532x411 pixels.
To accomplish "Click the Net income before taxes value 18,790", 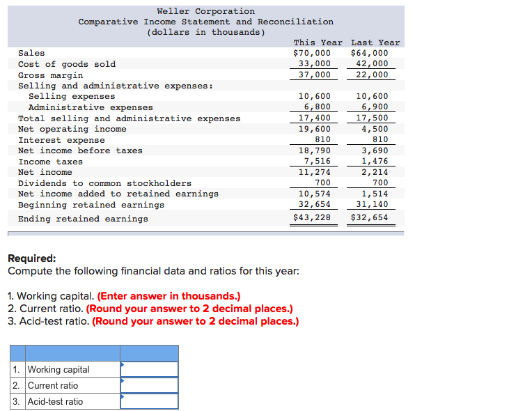I will [315, 150].
